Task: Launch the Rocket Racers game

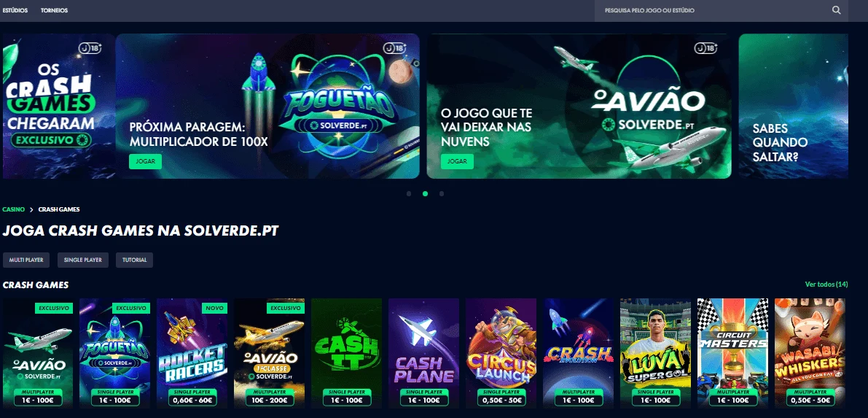Action: (192, 352)
